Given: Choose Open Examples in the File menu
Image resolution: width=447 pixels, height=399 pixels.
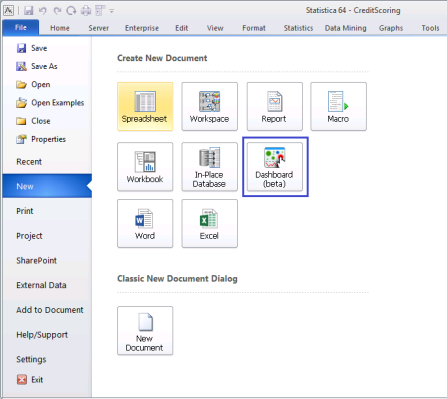Looking at the screenshot, I should point(50,103).
